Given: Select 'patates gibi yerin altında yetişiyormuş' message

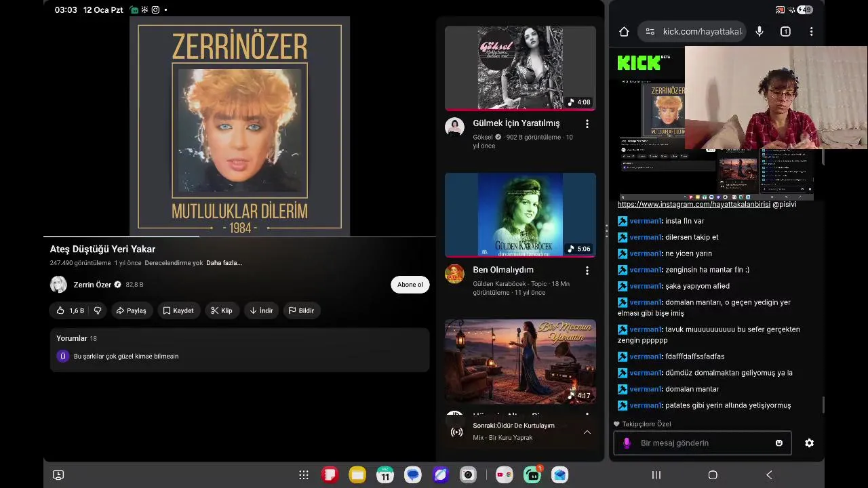Looking at the screenshot, I should coord(728,405).
